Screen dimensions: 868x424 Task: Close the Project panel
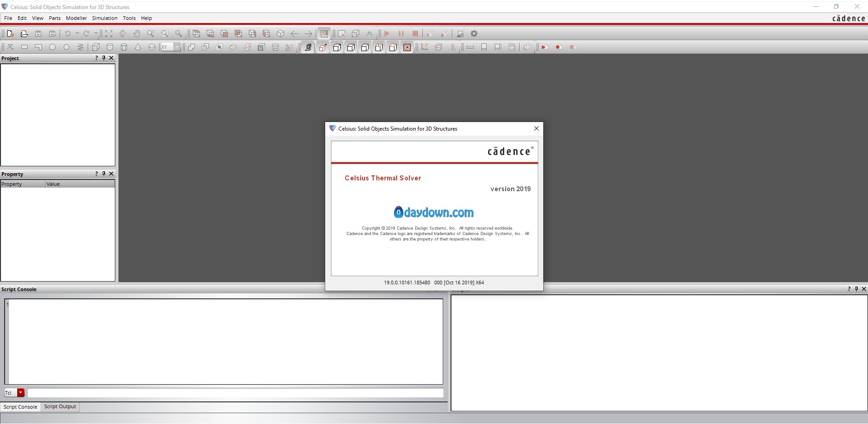pos(111,58)
